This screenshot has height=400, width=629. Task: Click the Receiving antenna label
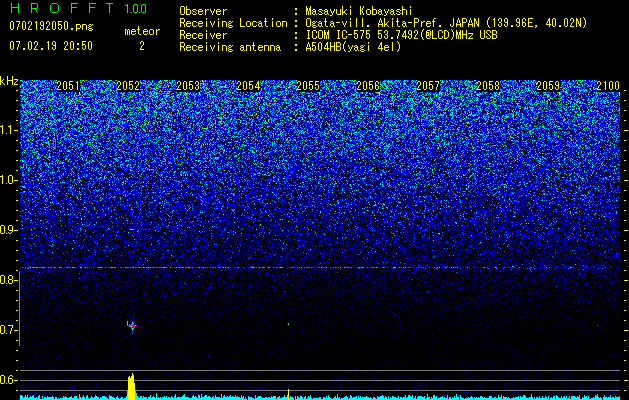230,47
